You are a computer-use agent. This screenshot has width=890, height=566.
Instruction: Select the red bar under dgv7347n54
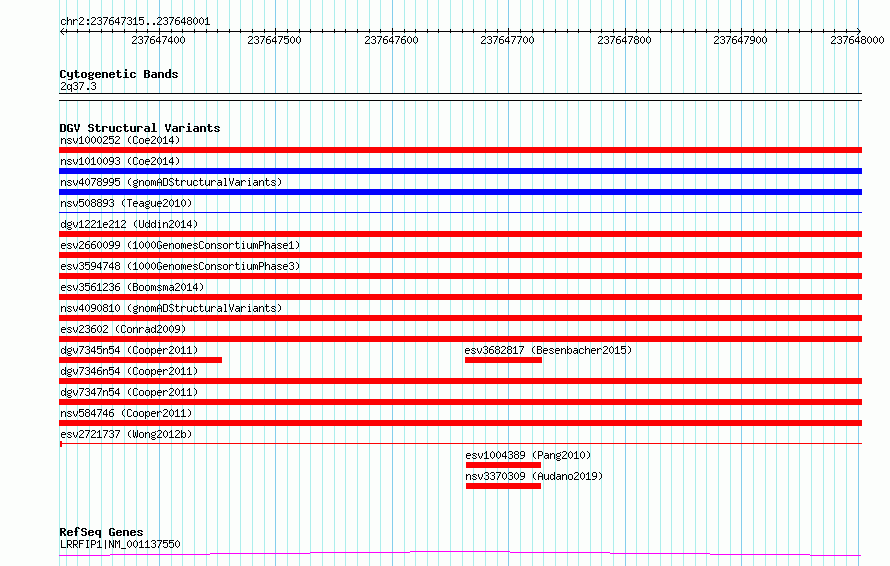[460, 402]
